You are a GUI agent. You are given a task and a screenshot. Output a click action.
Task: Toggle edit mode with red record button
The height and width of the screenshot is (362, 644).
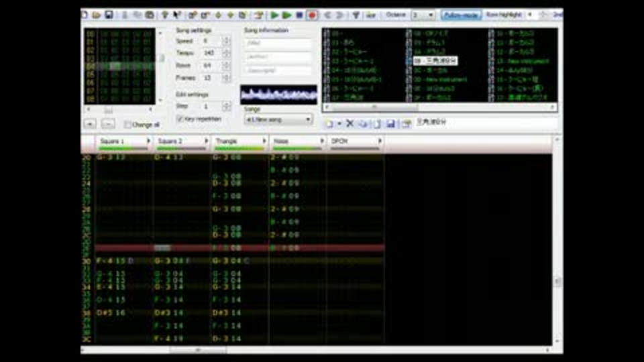click(x=312, y=15)
